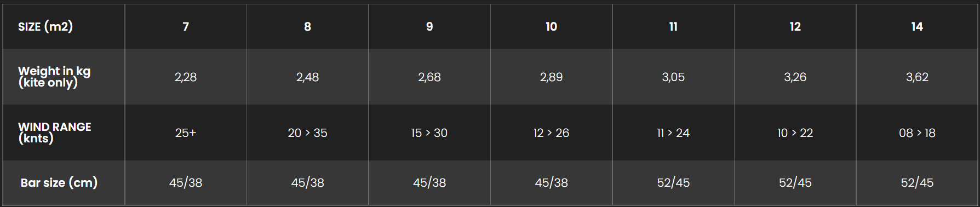
Task: Select the 3,62 weight cell
Action: coord(917,77)
